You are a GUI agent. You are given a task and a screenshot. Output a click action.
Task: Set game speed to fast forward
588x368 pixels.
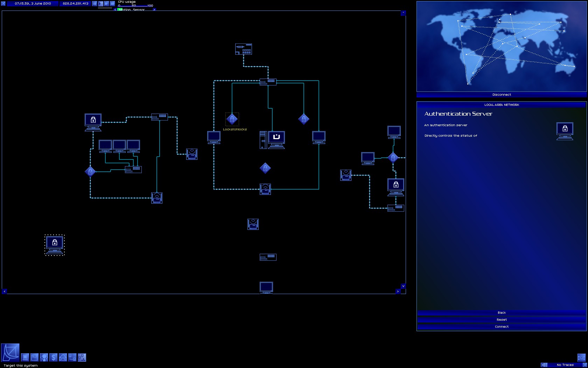(106, 4)
